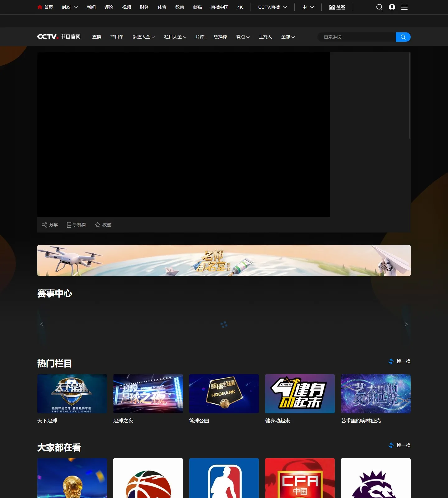Open the user account icon
Viewport: 448px width, 498px height.
pos(392,7)
